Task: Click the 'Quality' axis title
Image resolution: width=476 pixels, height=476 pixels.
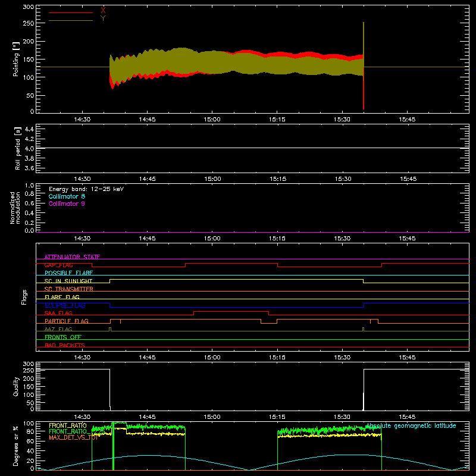Action: 16,386
